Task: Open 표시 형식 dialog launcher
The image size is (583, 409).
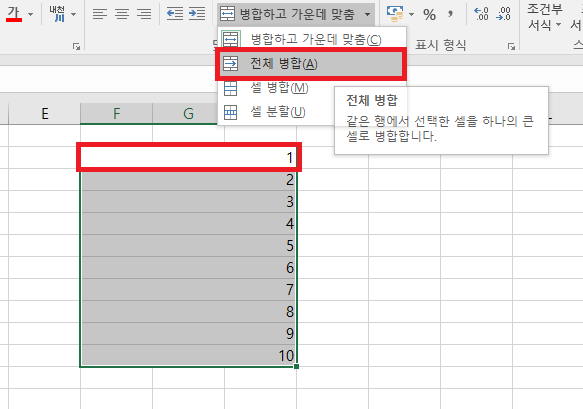Action: [x=512, y=46]
